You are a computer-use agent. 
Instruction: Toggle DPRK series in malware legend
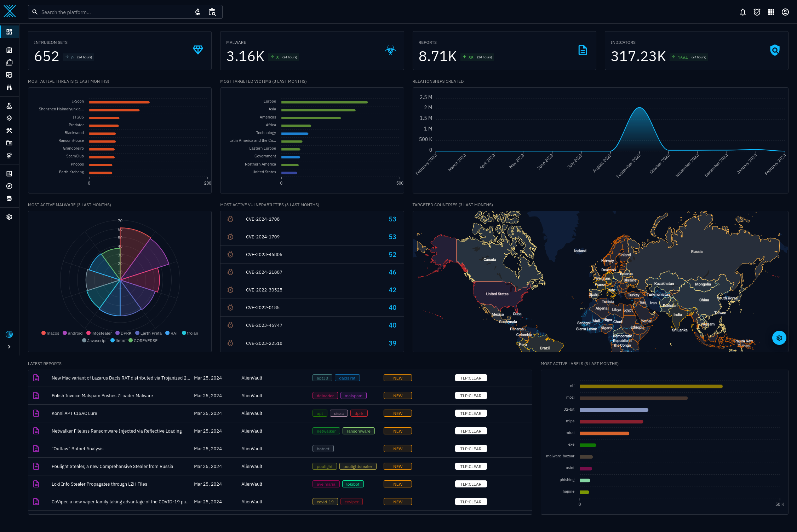124,333
